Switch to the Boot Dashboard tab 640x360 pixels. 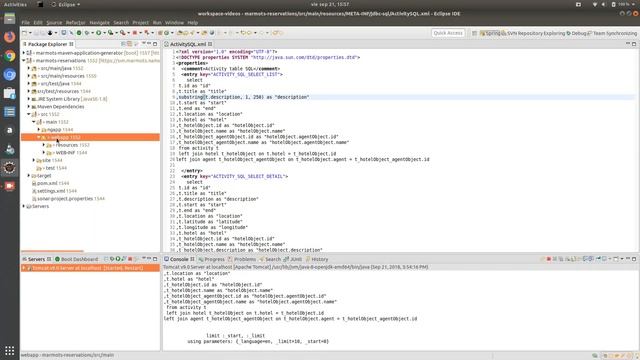[76, 259]
